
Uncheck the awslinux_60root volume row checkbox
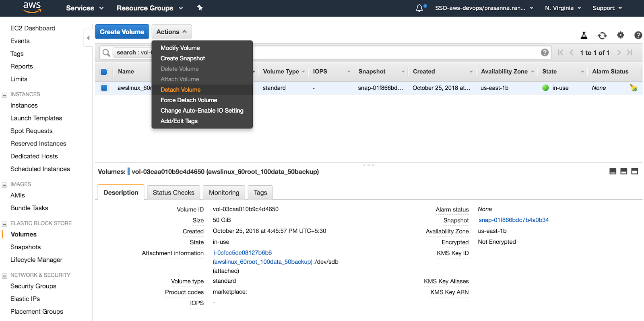(x=104, y=88)
